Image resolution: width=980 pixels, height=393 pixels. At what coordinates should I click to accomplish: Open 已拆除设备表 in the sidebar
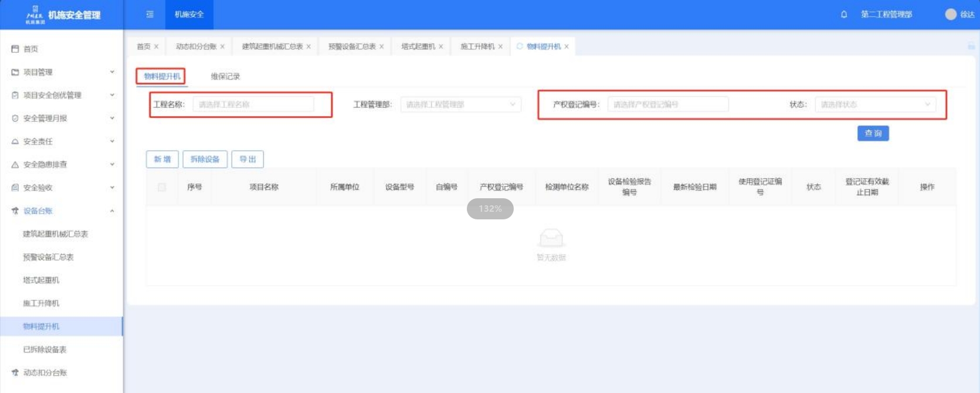(45, 350)
